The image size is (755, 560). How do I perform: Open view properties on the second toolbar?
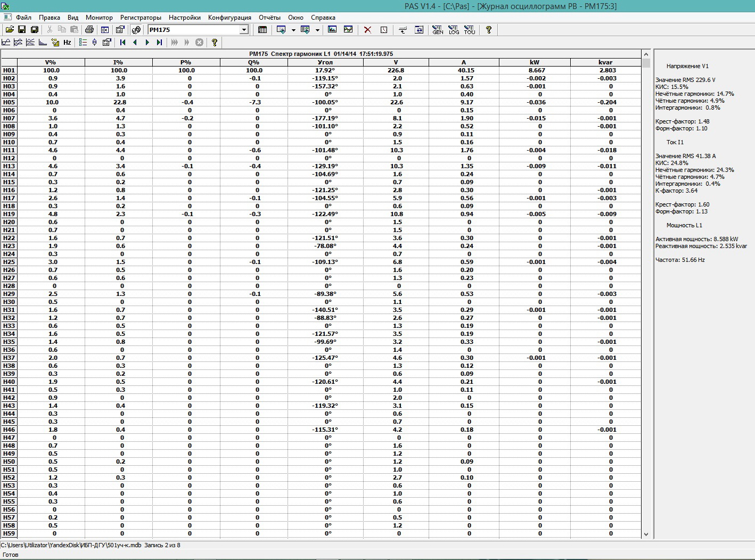(x=107, y=43)
